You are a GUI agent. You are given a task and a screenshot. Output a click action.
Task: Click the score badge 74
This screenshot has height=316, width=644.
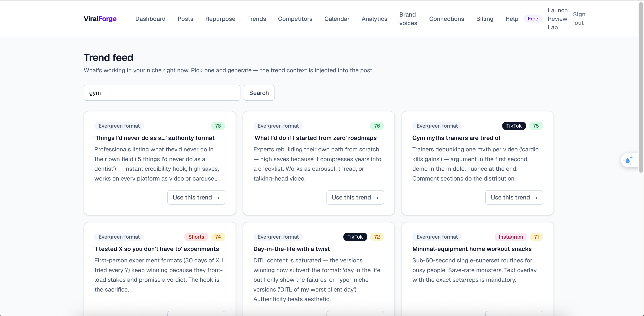(x=218, y=237)
